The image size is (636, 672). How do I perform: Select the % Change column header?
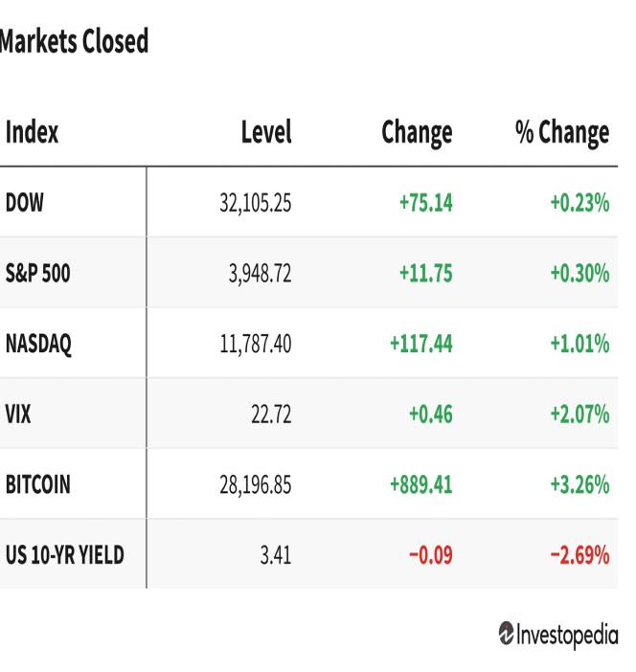point(562,133)
